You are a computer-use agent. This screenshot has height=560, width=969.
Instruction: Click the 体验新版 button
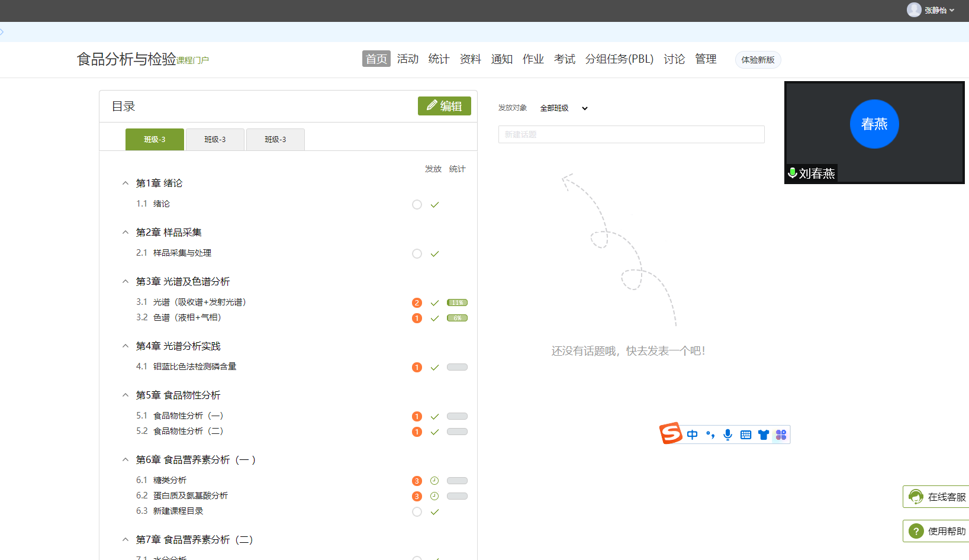coord(758,60)
